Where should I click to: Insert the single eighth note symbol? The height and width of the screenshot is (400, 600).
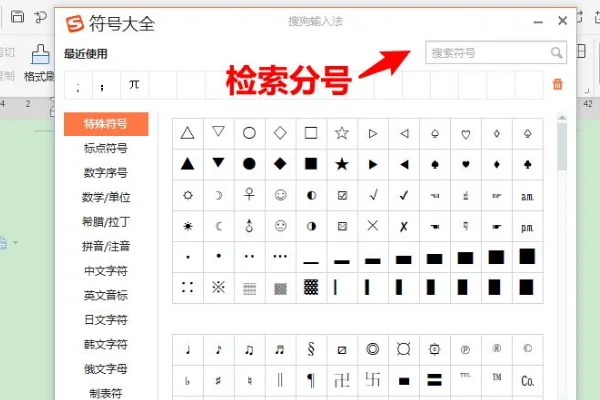tap(218, 349)
